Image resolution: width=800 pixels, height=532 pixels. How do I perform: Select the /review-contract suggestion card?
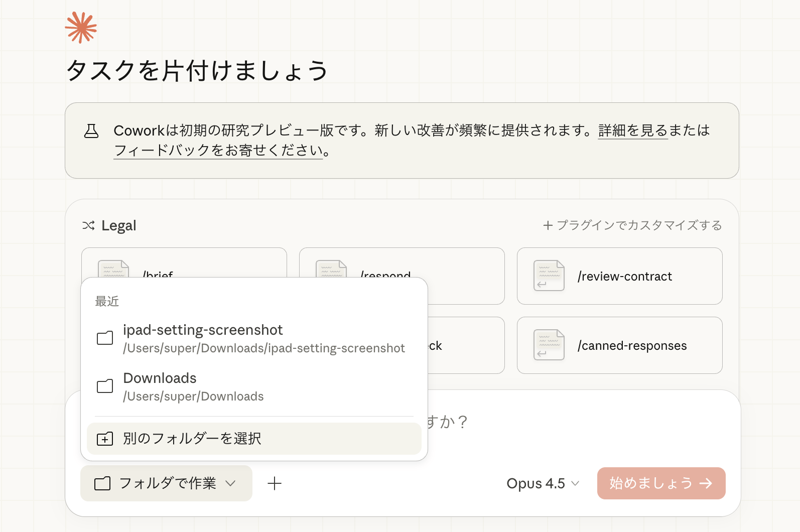pos(624,276)
